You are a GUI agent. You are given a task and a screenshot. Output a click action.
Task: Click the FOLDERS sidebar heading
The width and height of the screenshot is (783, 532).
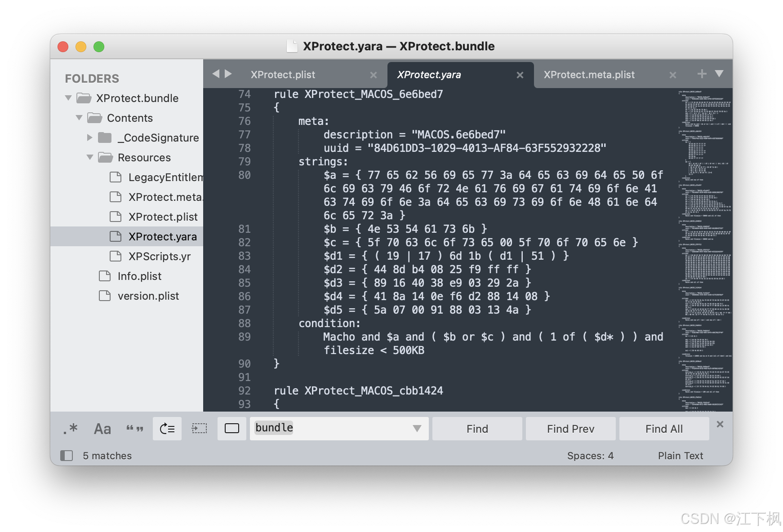coord(92,79)
